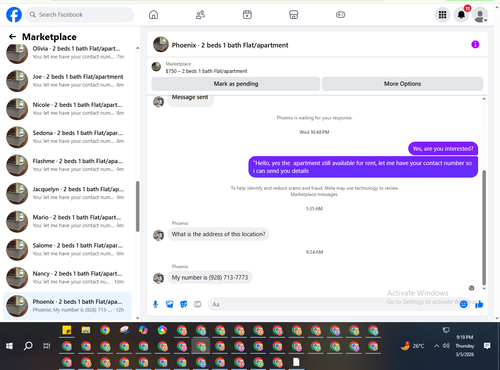
Task: Open taskbar Search magnifier
Action: pyautogui.click(x=28, y=346)
